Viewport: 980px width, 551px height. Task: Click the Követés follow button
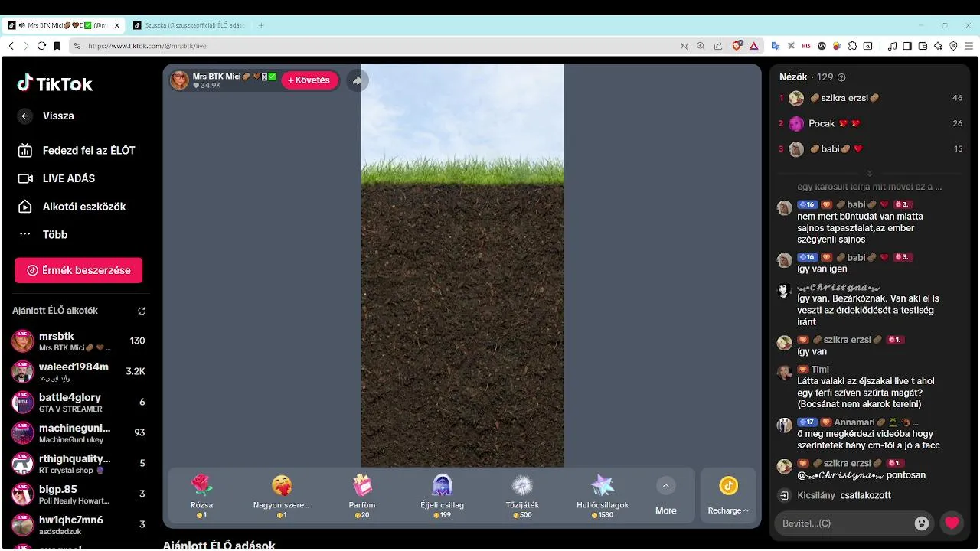coord(309,80)
